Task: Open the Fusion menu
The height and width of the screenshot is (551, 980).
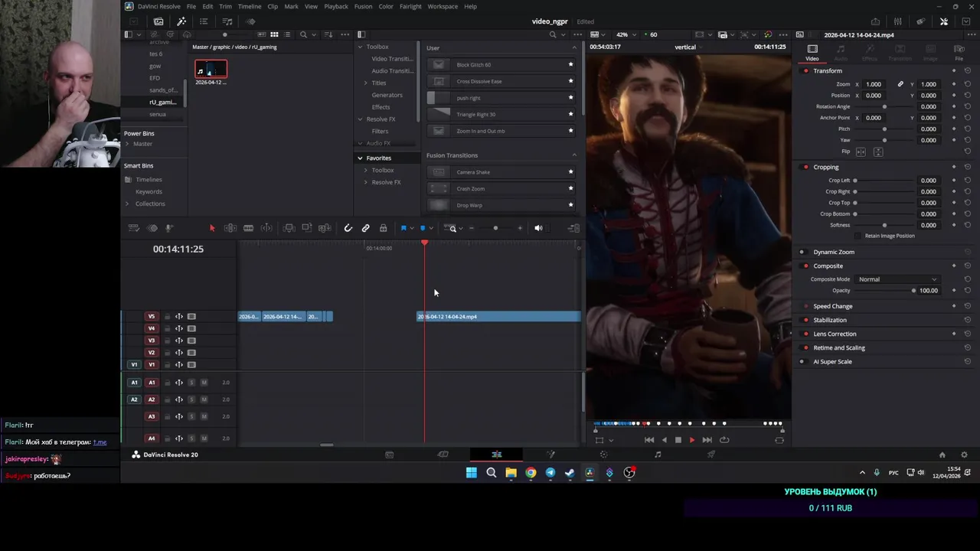Action: point(363,6)
